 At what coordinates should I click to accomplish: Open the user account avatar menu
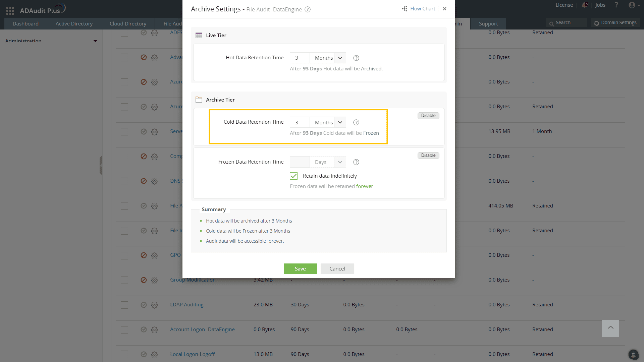click(632, 5)
